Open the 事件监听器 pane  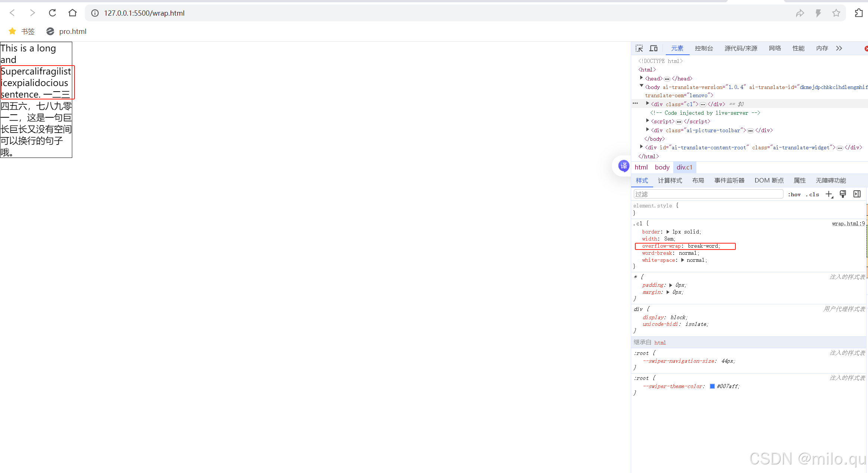(729, 181)
